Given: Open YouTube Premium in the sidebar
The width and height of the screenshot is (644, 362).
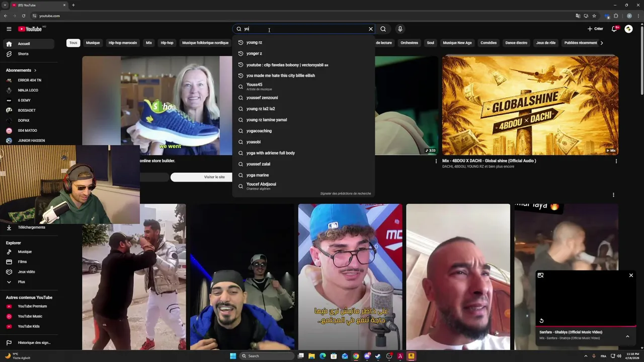Looking at the screenshot, I should (28, 306).
